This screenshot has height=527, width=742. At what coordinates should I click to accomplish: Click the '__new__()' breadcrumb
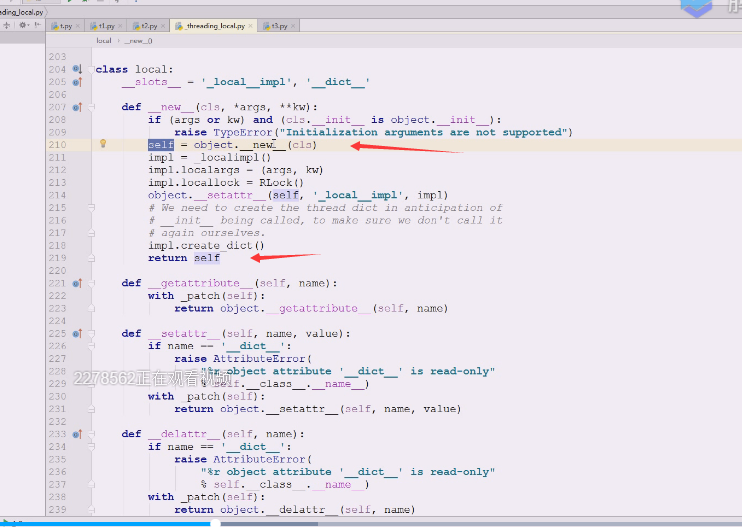point(138,41)
